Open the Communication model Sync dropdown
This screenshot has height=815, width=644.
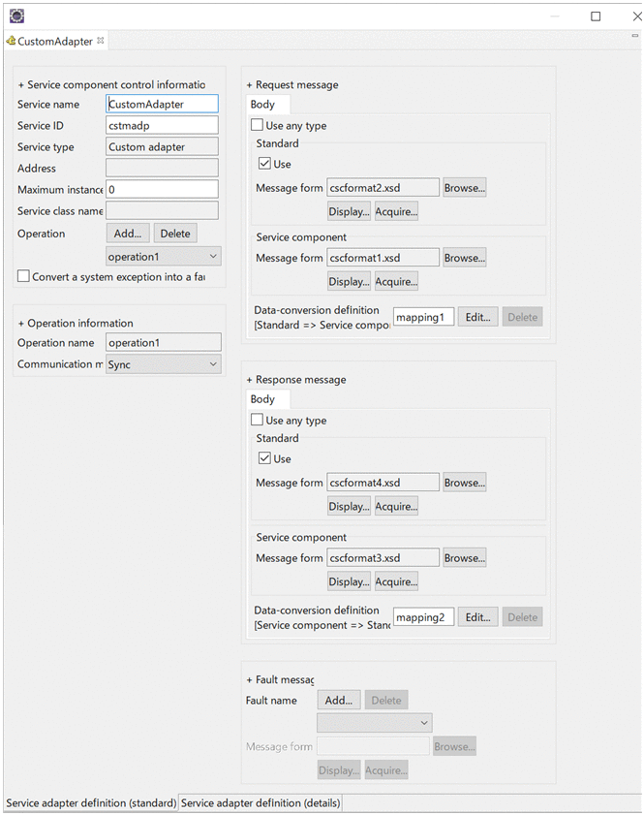point(164,364)
